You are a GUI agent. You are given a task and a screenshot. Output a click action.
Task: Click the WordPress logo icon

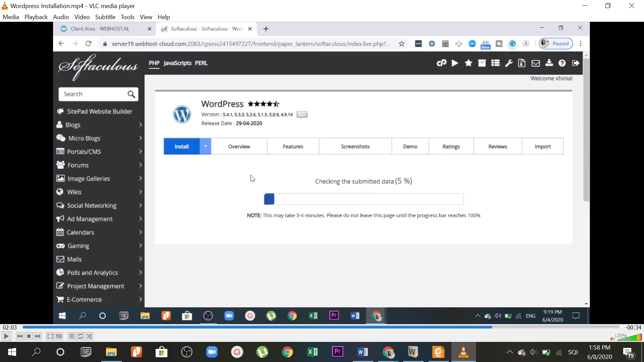tap(182, 114)
